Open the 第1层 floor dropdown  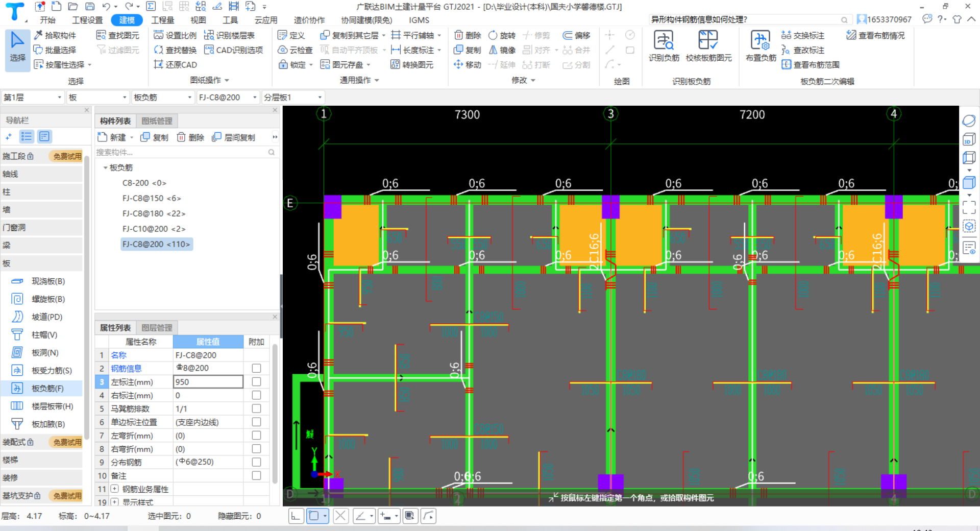[33, 97]
